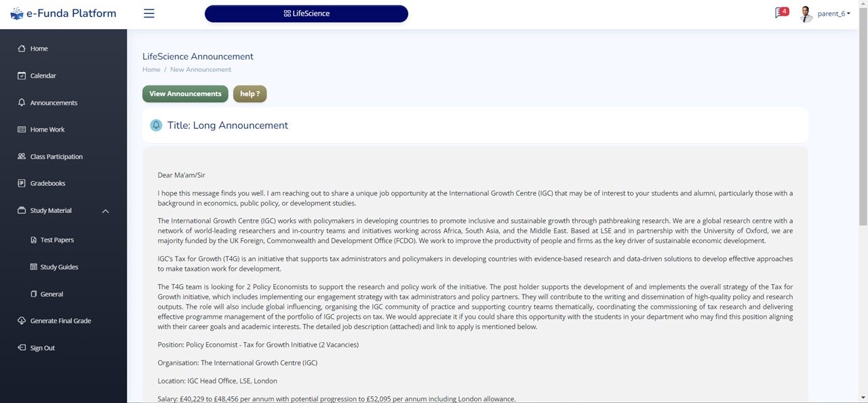The width and height of the screenshot is (868, 403).
Task: Collapse the Study Material chevron
Action: (x=105, y=211)
